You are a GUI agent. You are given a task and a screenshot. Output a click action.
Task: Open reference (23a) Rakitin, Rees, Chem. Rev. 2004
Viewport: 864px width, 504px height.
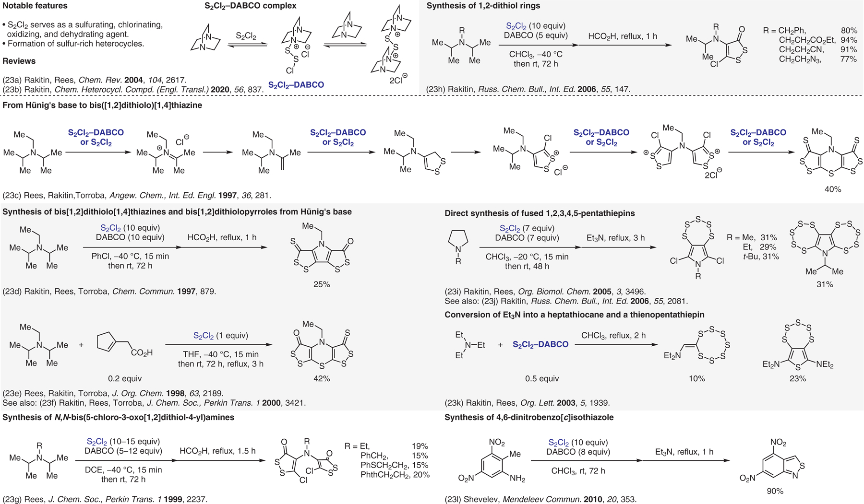[95, 80]
